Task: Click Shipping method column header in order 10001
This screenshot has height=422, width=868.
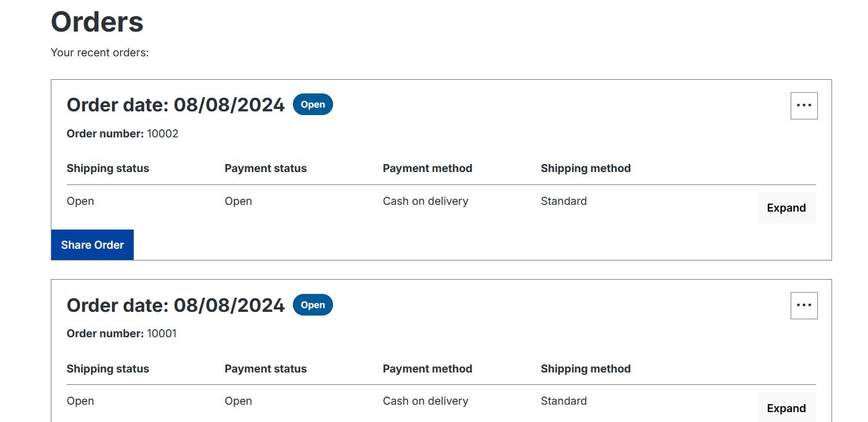Action: point(585,369)
